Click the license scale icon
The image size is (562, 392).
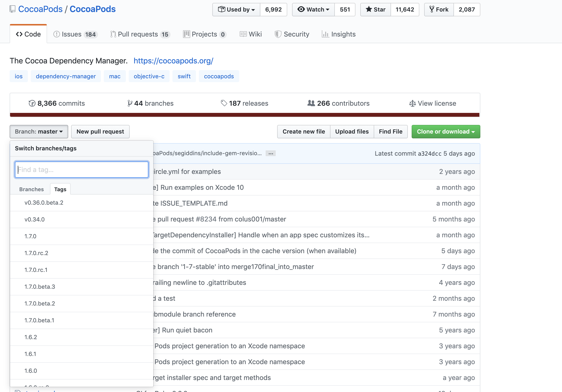pos(412,103)
